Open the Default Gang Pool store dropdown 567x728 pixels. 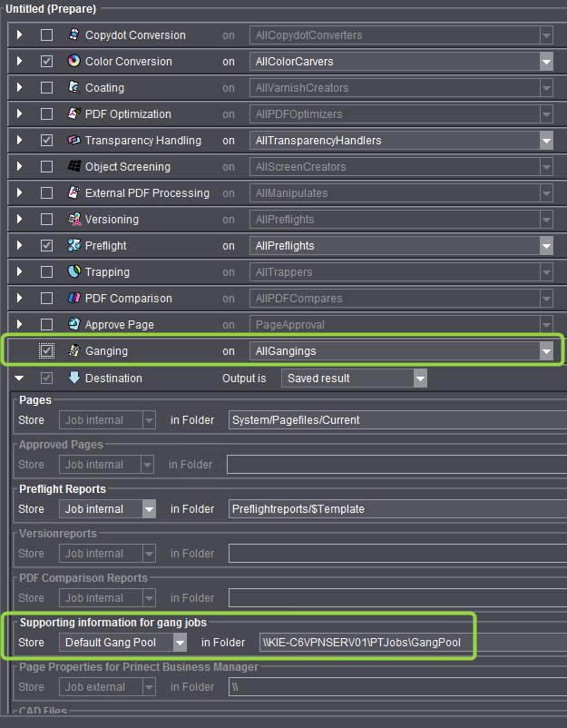tap(180, 643)
